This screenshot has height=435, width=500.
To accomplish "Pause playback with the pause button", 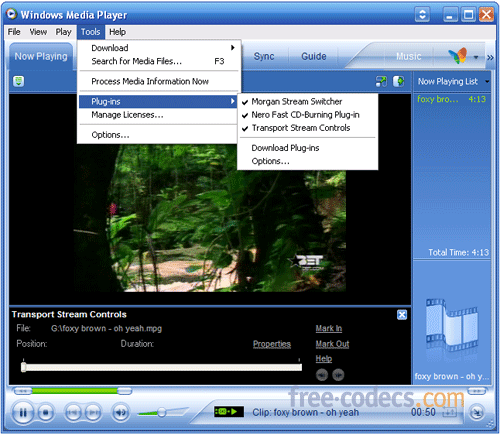I will click(x=23, y=413).
